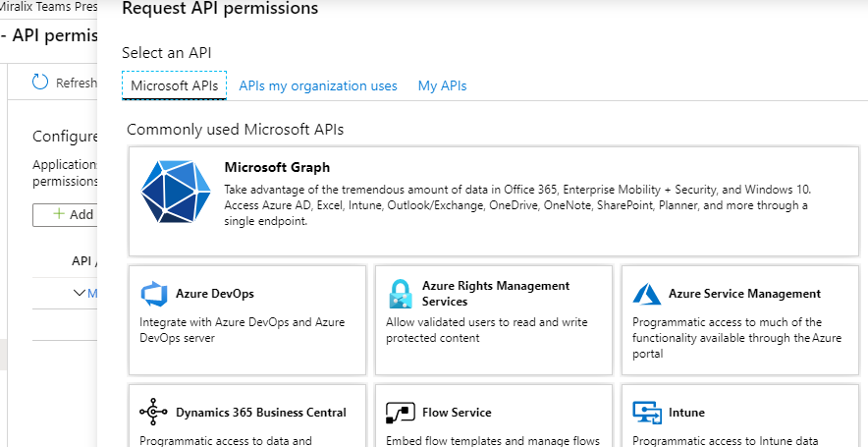Open the My APIs tab

tap(442, 85)
